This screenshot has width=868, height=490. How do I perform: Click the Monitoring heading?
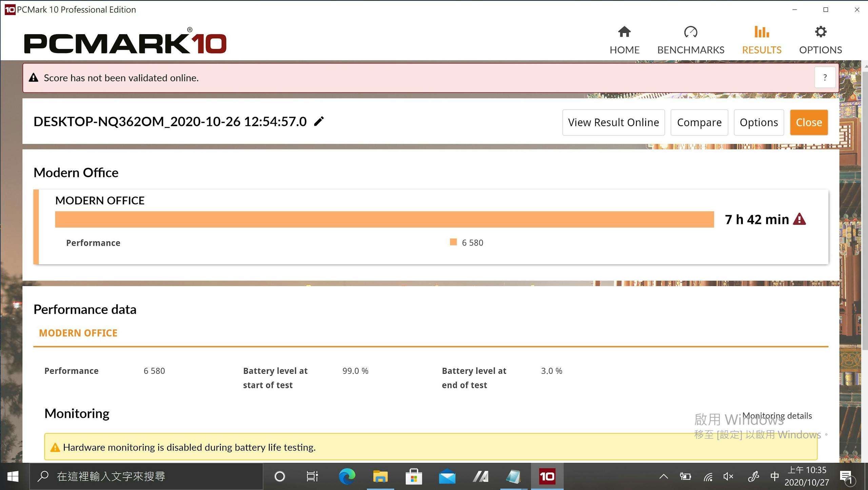[77, 413]
